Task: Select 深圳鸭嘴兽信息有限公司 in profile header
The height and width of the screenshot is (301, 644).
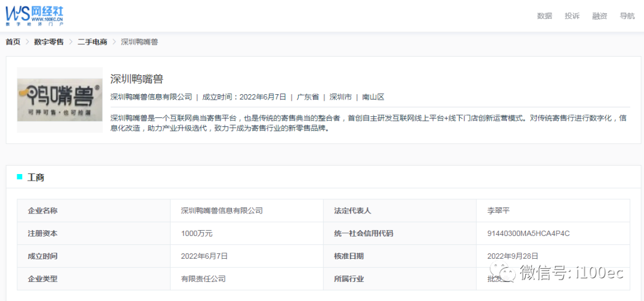Action: 151,97
